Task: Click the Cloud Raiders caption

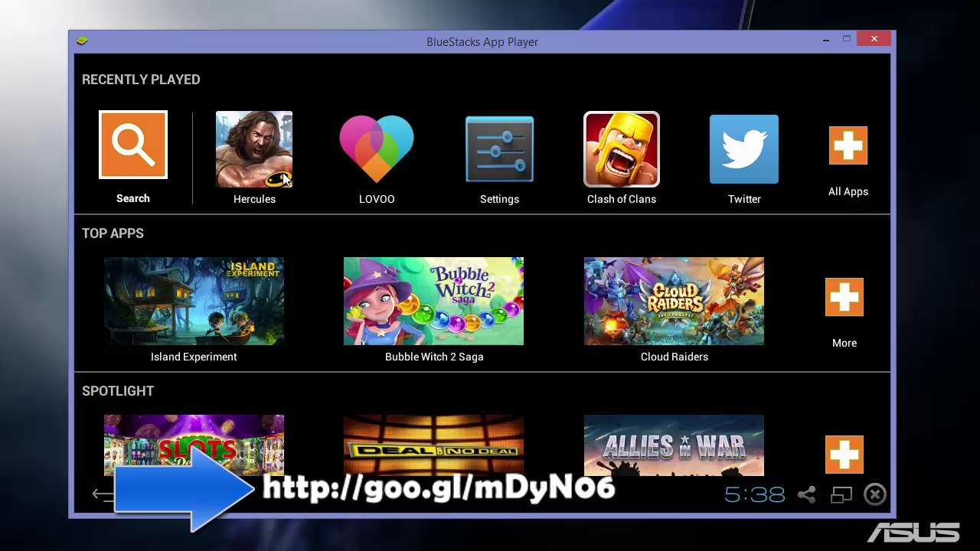Action: [675, 357]
